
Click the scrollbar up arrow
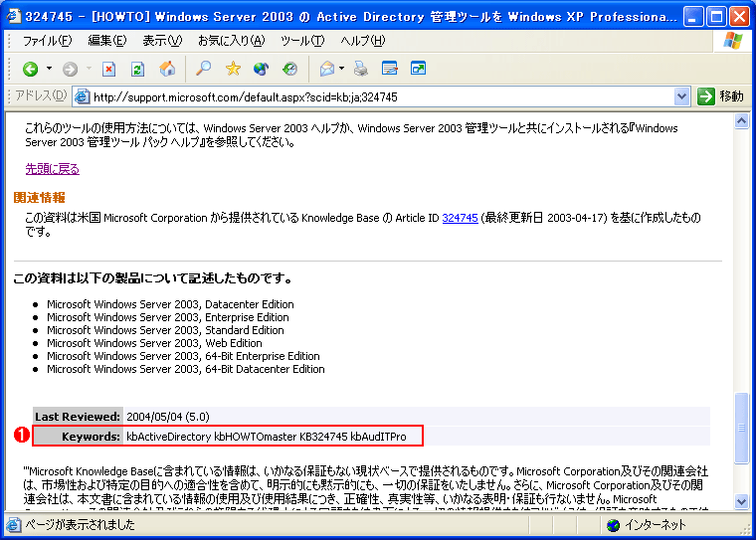[x=741, y=121]
